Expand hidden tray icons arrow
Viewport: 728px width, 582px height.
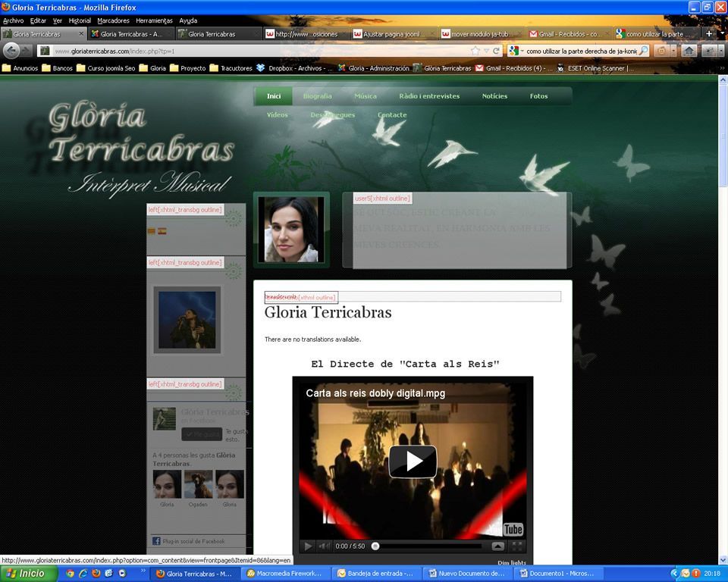point(673,573)
